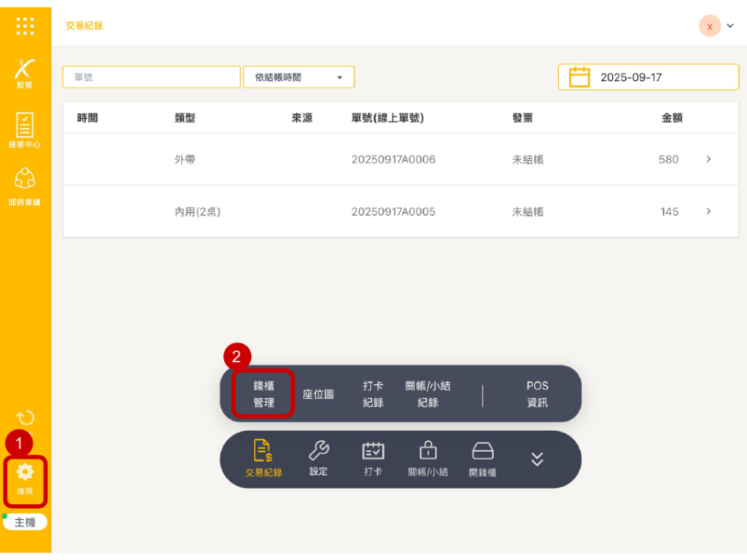This screenshot has width=747, height=560.
Task: Click the refresh arrow in sidebar
Action: click(25, 418)
